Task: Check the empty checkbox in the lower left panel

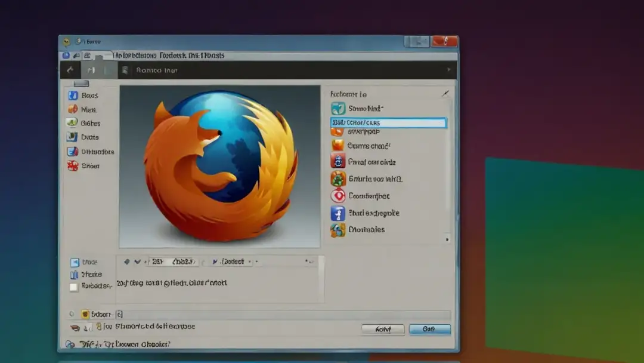Action: [73, 287]
